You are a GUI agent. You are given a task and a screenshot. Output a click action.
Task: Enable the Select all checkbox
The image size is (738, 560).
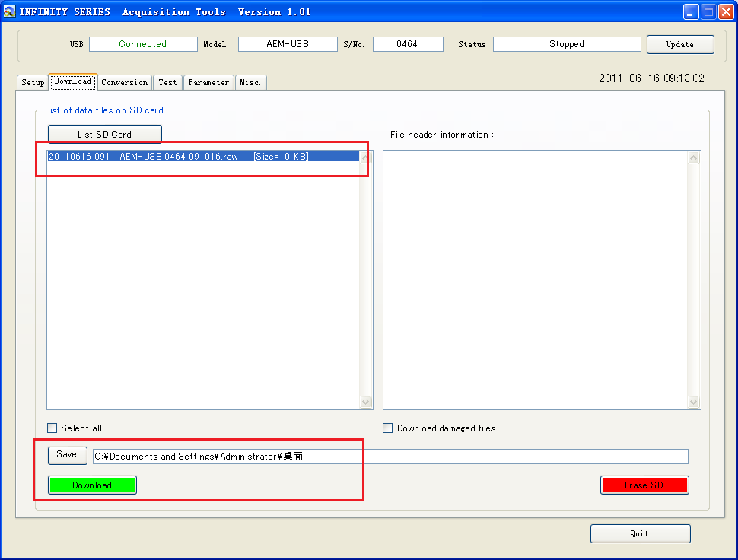click(x=52, y=428)
